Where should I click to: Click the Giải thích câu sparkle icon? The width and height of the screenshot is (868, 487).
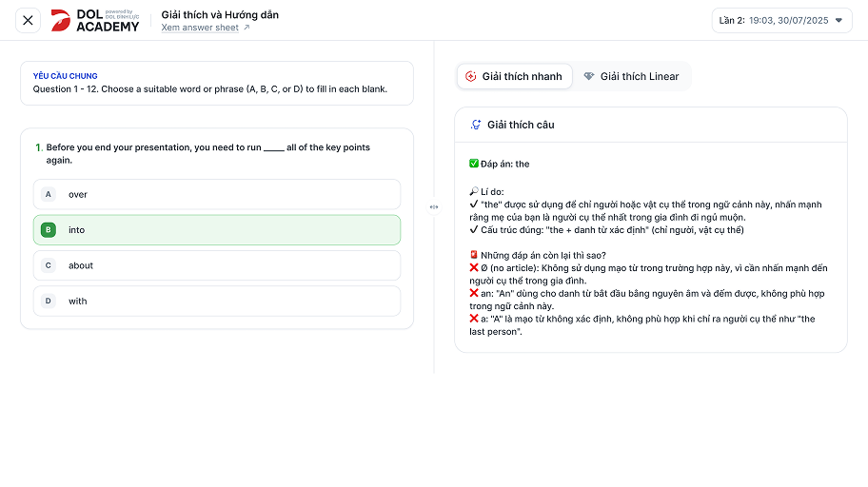click(476, 125)
